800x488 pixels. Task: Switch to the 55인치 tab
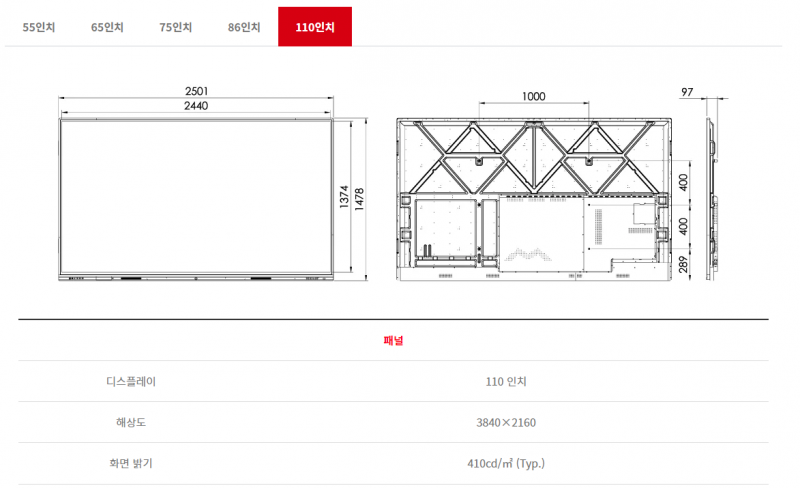(x=39, y=27)
